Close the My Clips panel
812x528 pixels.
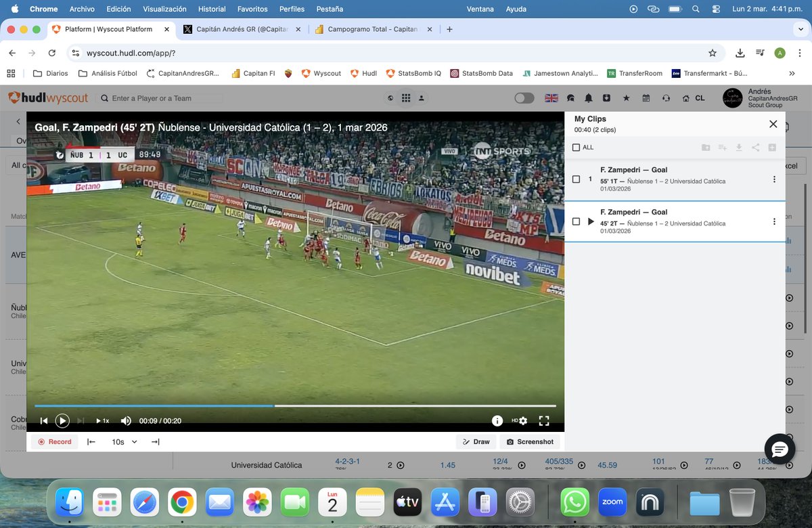tap(773, 124)
